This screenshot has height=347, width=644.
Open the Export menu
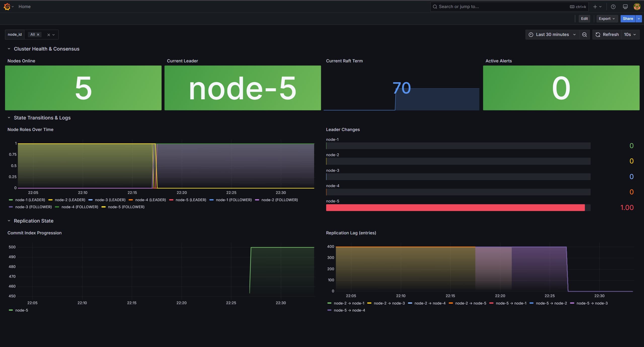(607, 19)
